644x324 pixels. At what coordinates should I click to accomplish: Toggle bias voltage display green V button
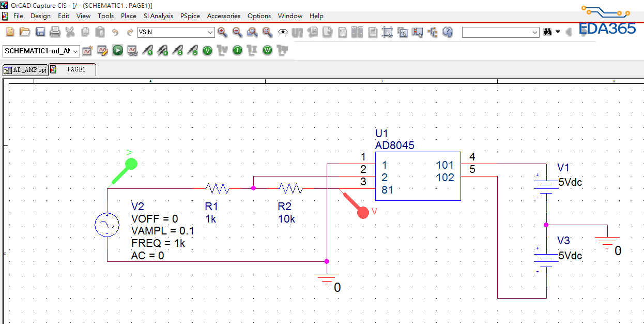207,51
